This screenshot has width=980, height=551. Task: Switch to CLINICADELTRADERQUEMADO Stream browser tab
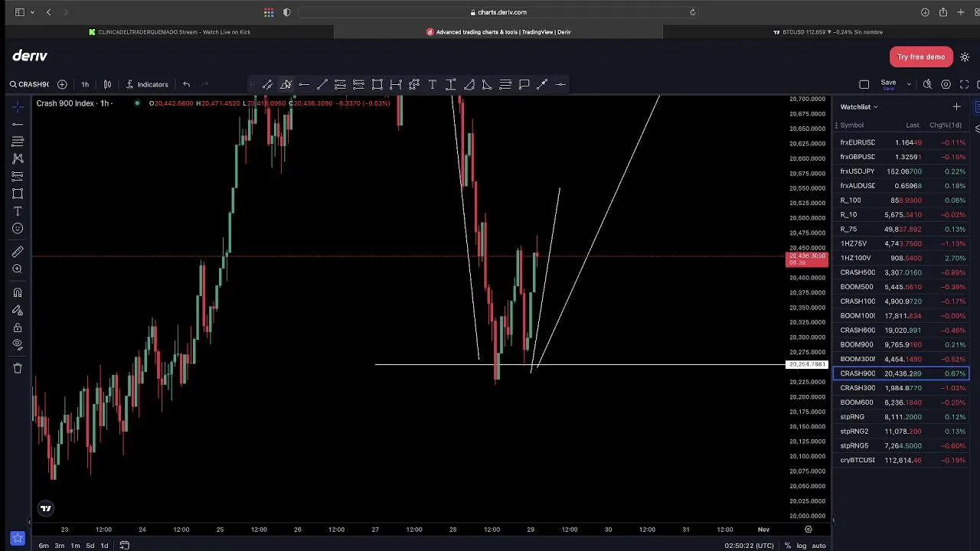coord(169,32)
